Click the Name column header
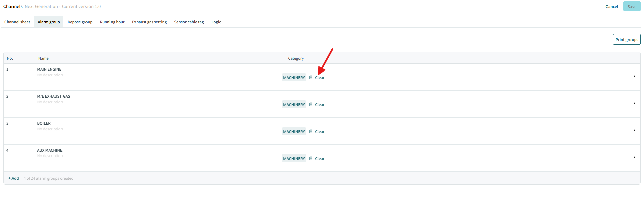The image size is (644, 198). [x=43, y=58]
